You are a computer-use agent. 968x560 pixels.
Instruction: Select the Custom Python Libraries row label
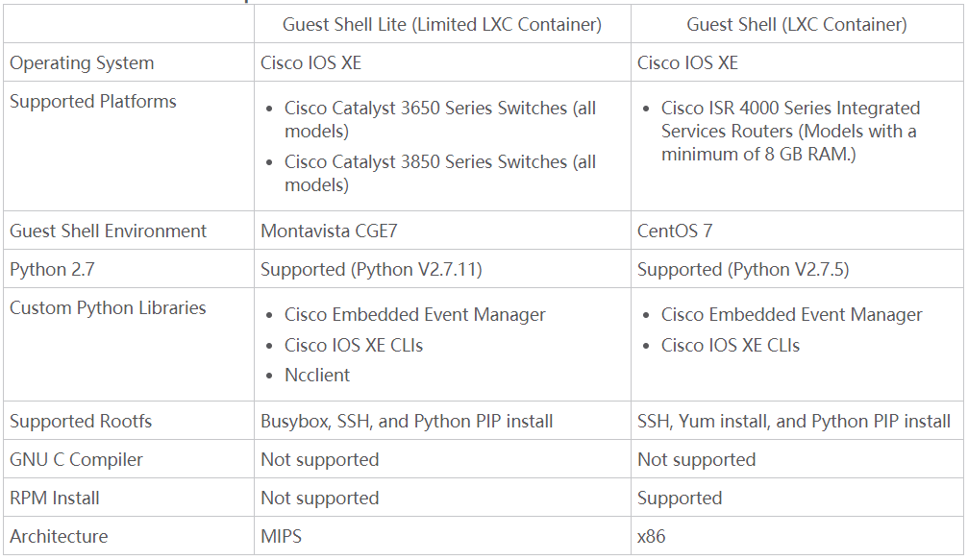[x=108, y=307]
